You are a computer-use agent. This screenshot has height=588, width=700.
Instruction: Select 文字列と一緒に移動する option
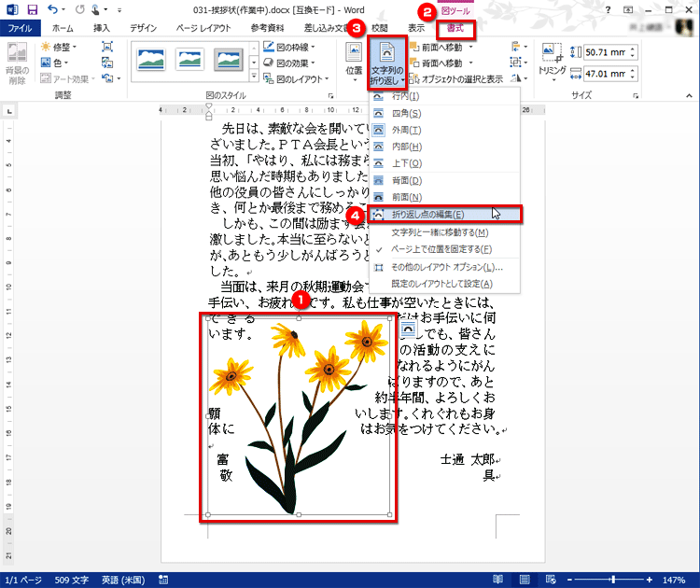pyautogui.click(x=444, y=232)
